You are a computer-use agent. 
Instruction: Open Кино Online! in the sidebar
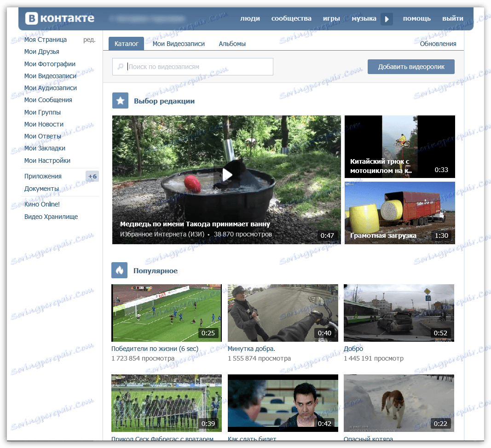[42, 204]
